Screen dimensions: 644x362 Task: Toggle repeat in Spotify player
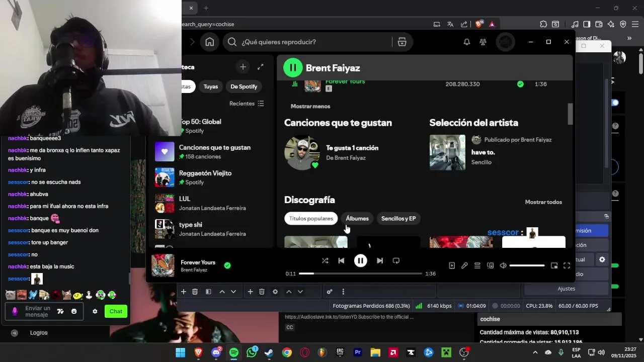pyautogui.click(x=396, y=260)
